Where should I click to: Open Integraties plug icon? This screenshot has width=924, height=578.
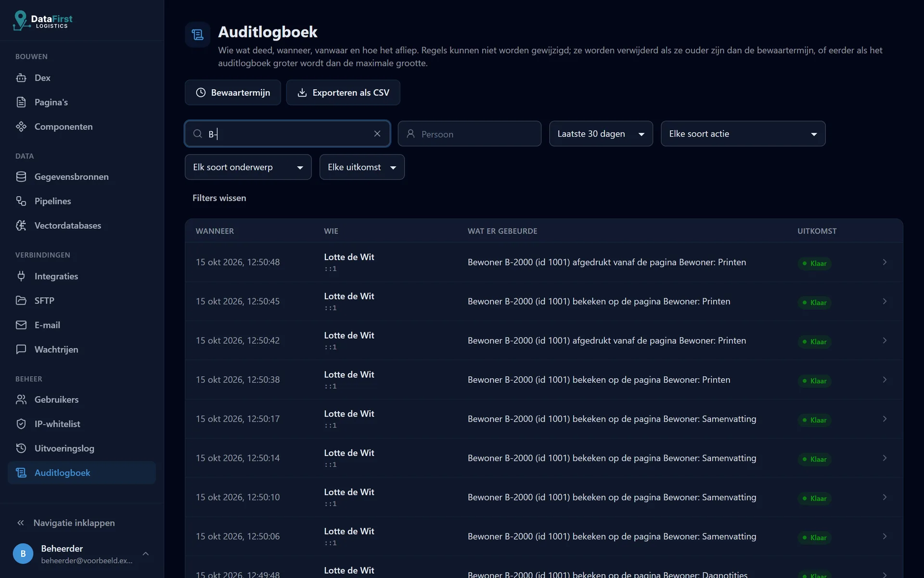[x=21, y=276]
